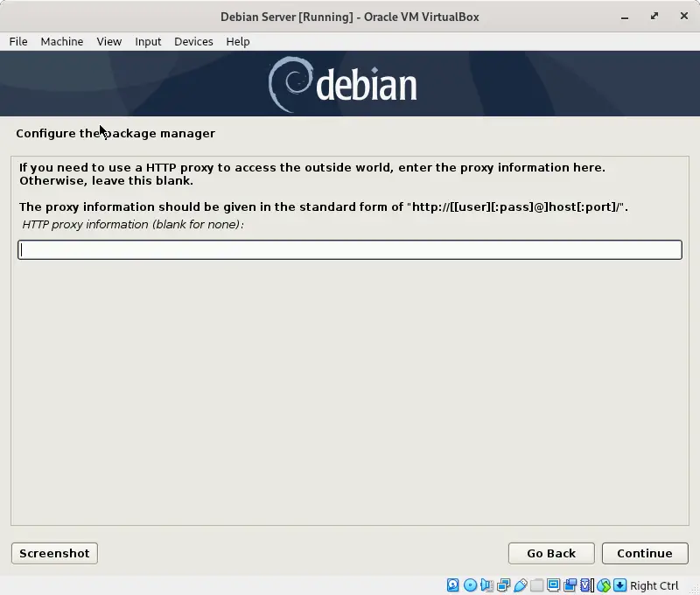
Task: Click the keyboard capture arrow icon
Action: click(620, 584)
